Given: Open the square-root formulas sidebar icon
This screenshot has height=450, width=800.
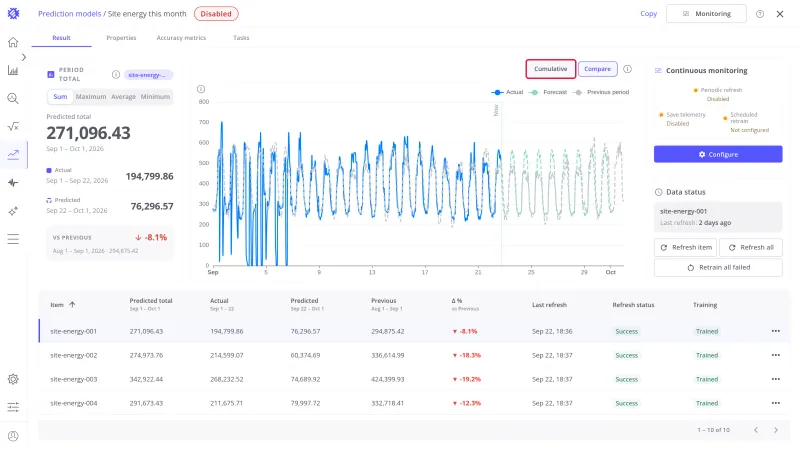Looking at the screenshot, I should pos(13,127).
